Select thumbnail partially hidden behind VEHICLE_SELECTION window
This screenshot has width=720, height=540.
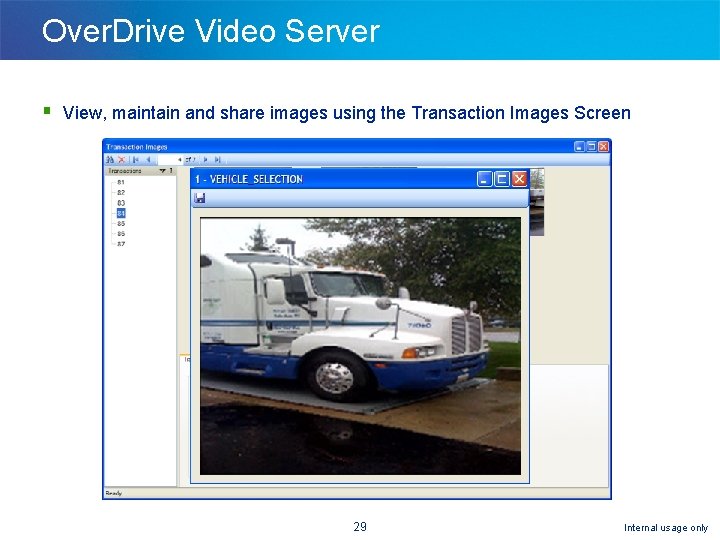click(x=537, y=202)
